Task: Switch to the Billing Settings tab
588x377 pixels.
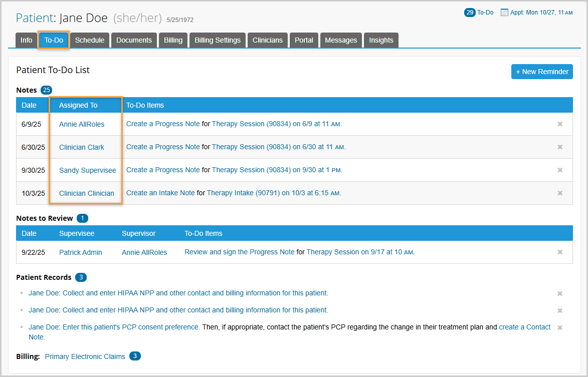Action: coord(218,40)
